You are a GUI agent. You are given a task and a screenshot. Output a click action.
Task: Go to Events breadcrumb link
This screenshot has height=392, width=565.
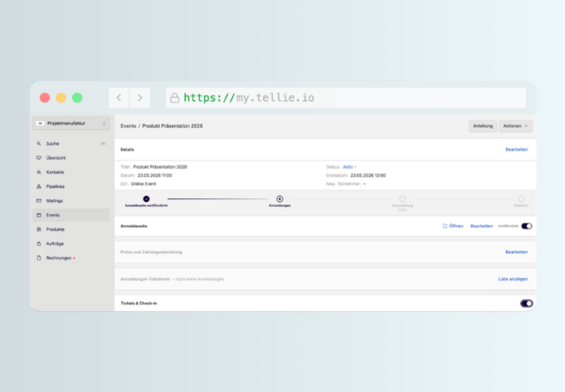pyautogui.click(x=128, y=126)
